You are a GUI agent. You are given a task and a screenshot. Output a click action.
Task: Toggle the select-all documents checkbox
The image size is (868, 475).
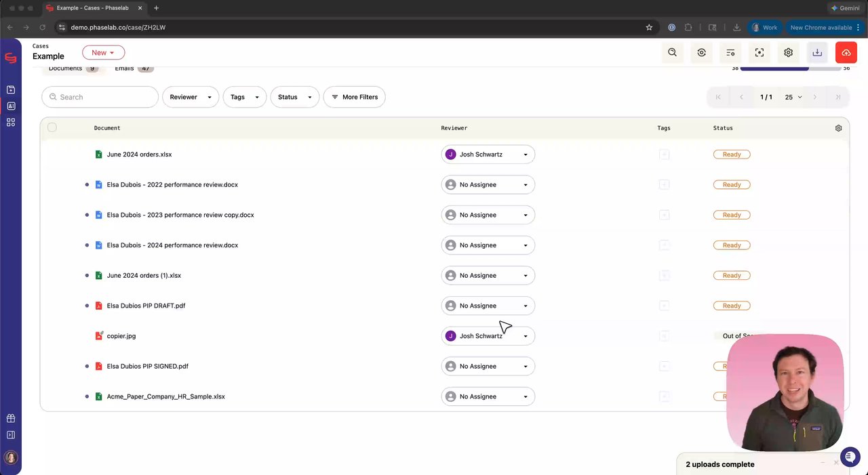(x=52, y=127)
